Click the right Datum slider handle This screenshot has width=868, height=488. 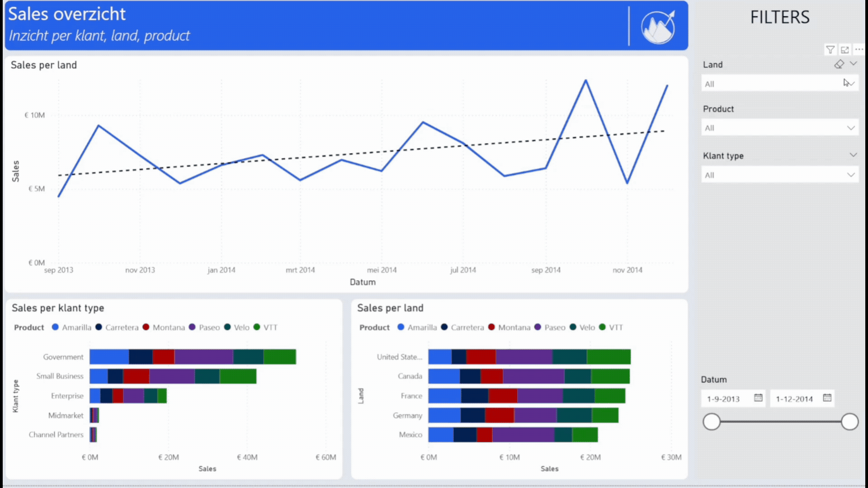[x=849, y=422]
